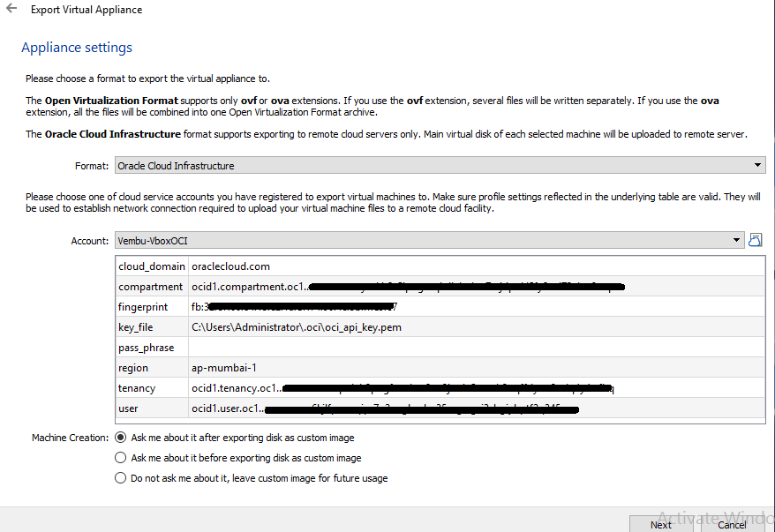Click the user row label
The width and height of the screenshot is (775, 532).
pyautogui.click(x=152, y=408)
